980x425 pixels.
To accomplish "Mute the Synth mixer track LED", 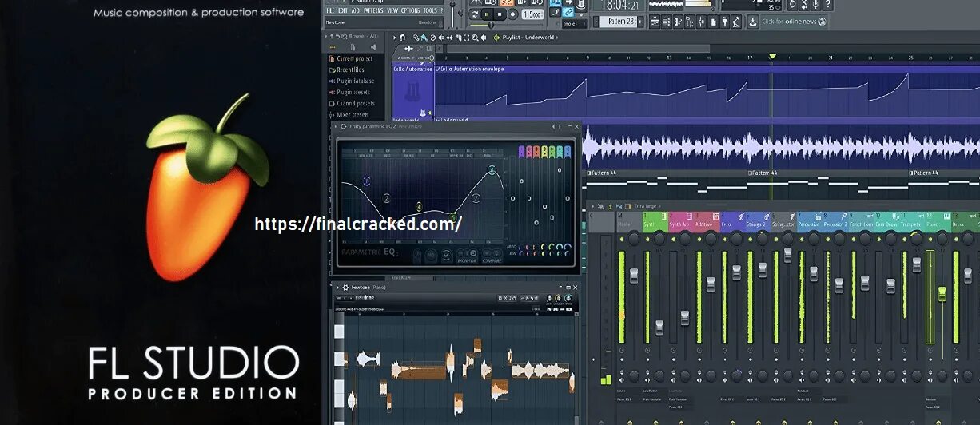I will click(x=647, y=239).
